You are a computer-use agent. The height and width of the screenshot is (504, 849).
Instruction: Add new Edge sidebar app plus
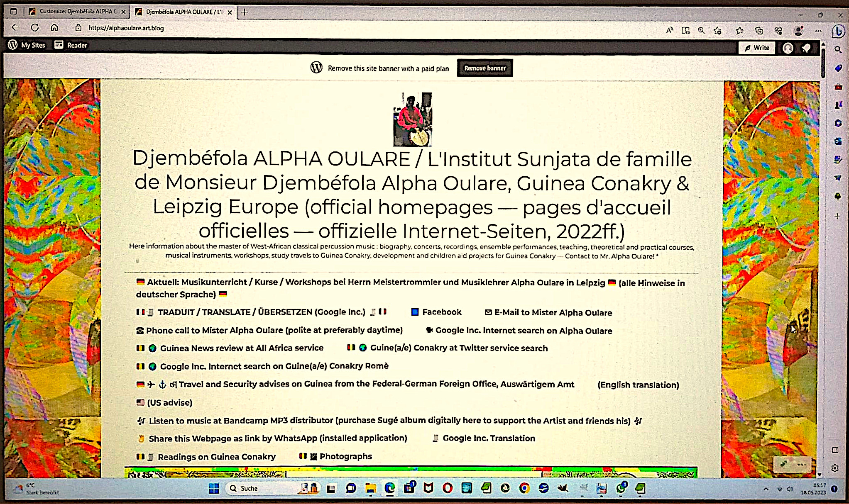pyautogui.click(x=837, y=216)
